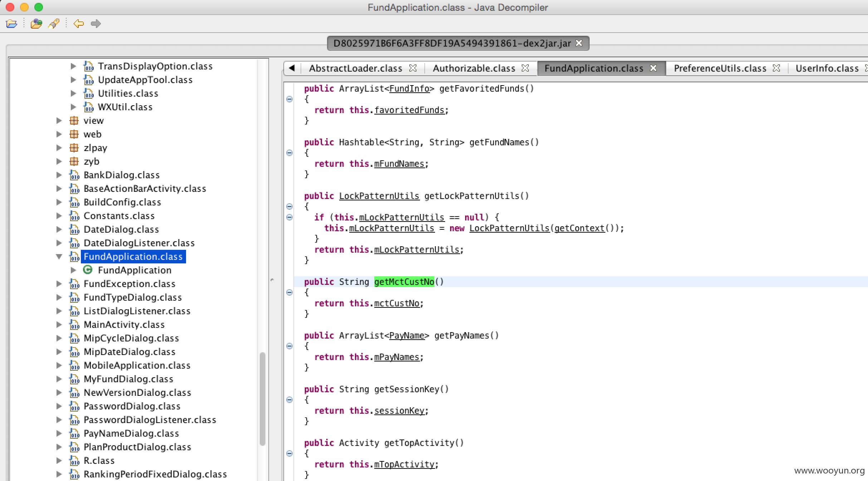Viewport: 868px width, 481px height.
Task: Click the Open File toolbar icon
Action: 11,24
